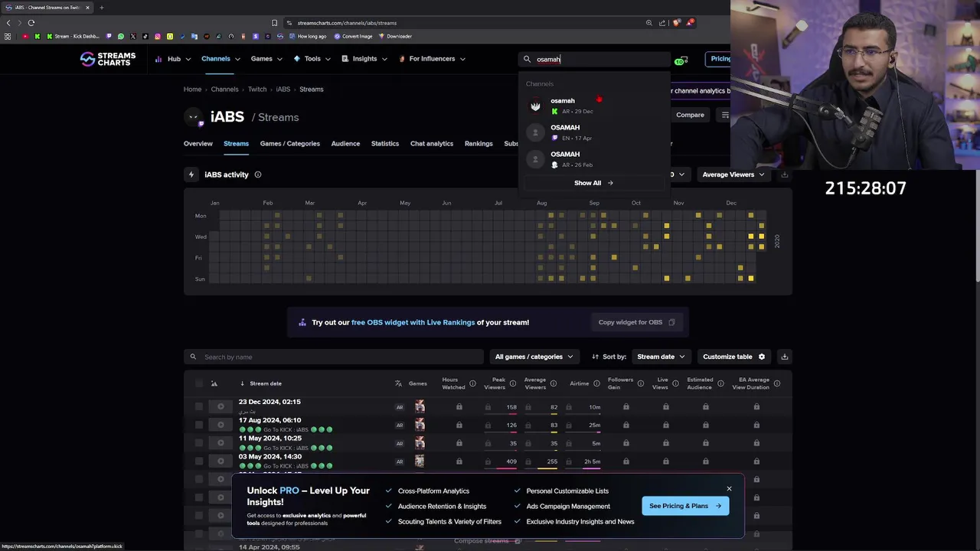This screenshot has height=551, width=980.
Task: Click the Twitch breadcrumb
Action: pos(257,90)
